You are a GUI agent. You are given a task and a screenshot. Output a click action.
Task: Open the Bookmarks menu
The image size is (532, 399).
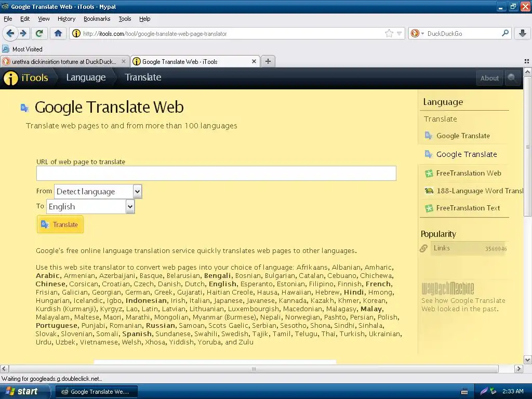(x=97, y=19)
